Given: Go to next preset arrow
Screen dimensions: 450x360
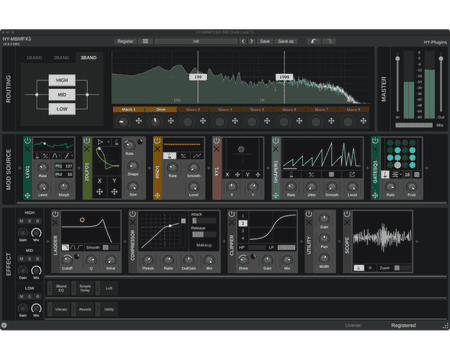Looking at the screenshot, I should click(x=252, y=41).
